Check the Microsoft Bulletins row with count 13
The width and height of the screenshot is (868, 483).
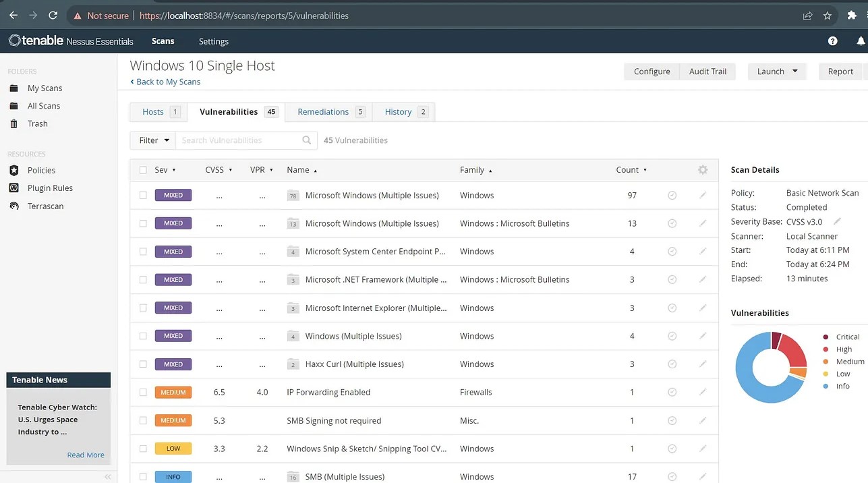point(143,223)
